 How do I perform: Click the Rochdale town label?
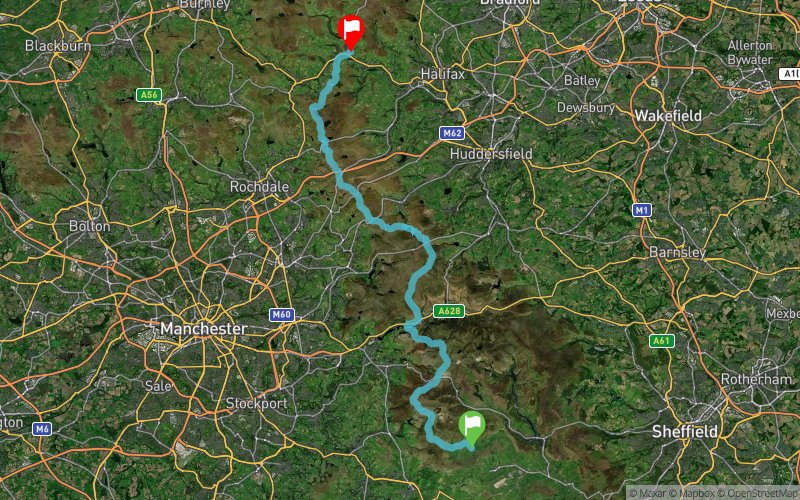[x=259, y=187]
